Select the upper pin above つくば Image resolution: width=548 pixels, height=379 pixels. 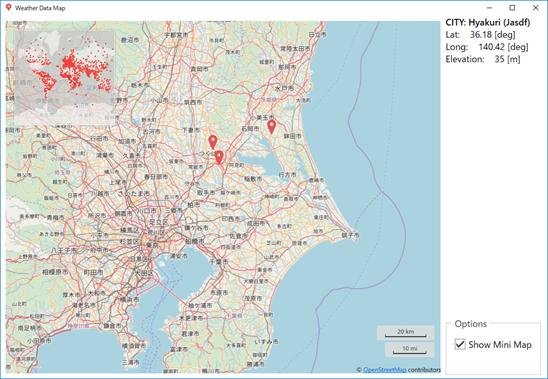pos(212,142)
